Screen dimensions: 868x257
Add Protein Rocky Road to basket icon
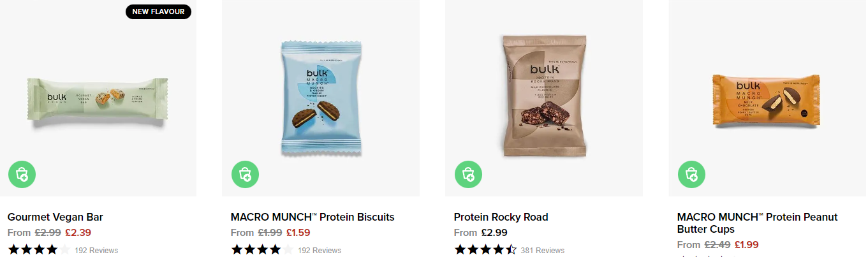point(468,174)
